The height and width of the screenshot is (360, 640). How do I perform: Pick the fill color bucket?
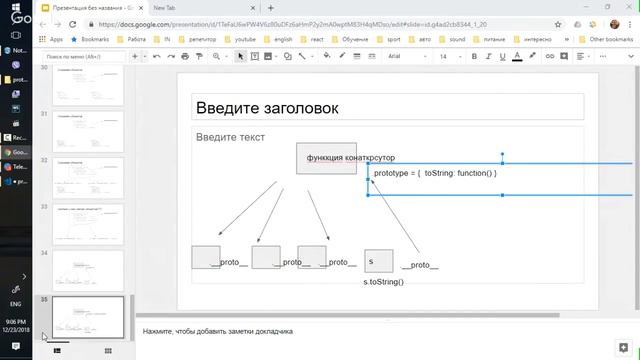click(x=327, y=56)
